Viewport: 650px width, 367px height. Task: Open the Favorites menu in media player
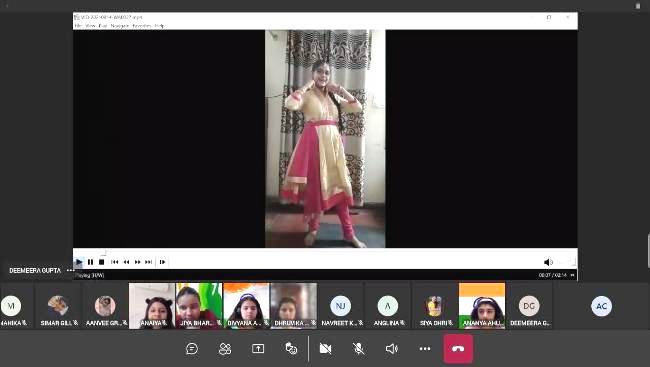(142, 26)
